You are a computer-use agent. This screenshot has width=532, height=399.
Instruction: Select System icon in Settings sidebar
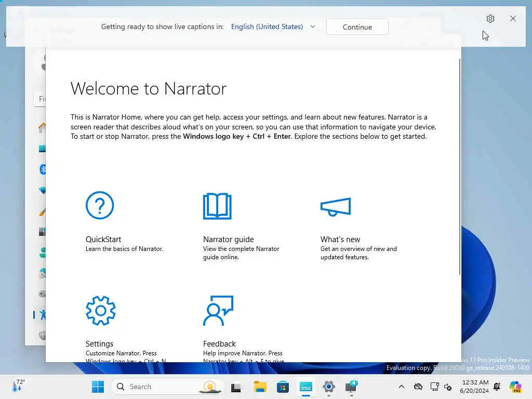pyautogui.click(x=42, y=148)
